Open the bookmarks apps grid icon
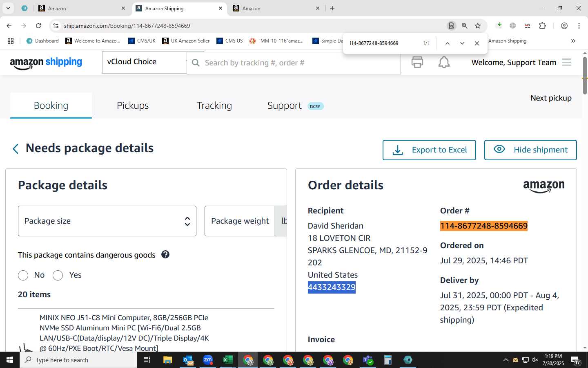Screen dimensions: 588x368 11,41
